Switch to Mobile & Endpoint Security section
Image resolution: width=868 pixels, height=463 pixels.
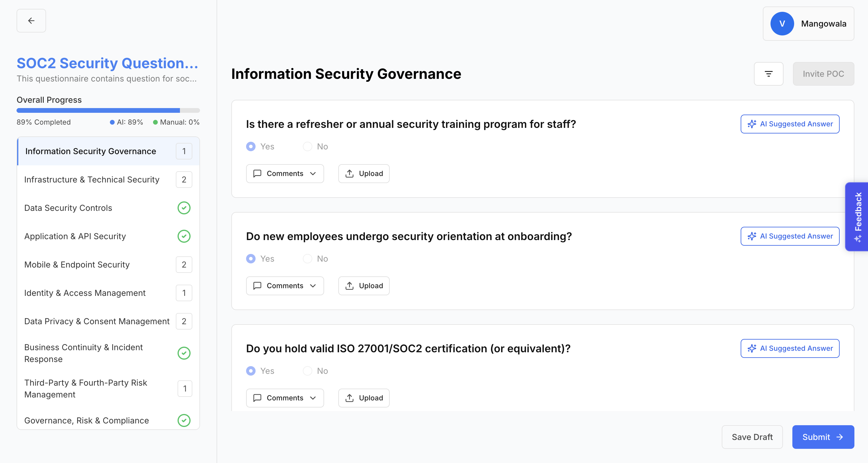pyautogui.click(x=77, y=265)
